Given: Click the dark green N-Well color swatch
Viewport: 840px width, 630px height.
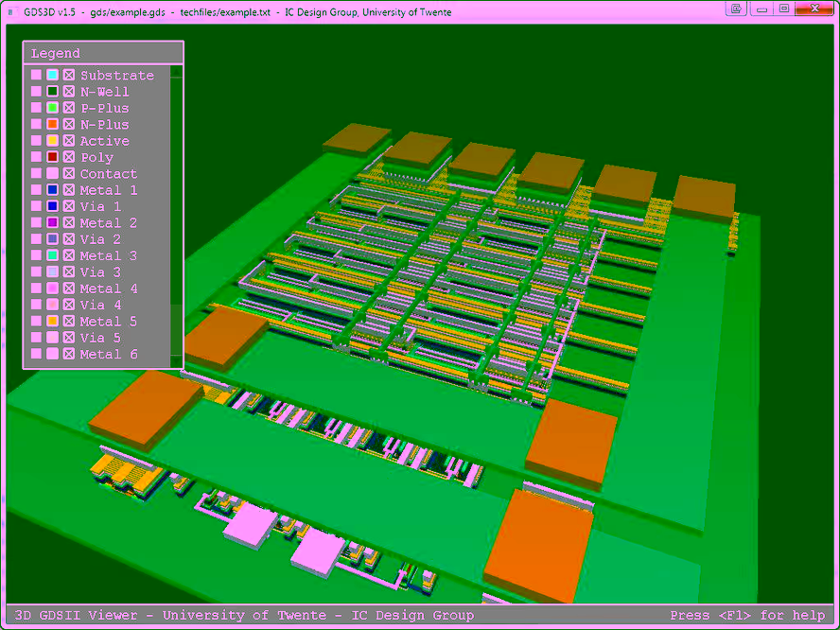Looking at the screenshot, I should pos(52,92).
